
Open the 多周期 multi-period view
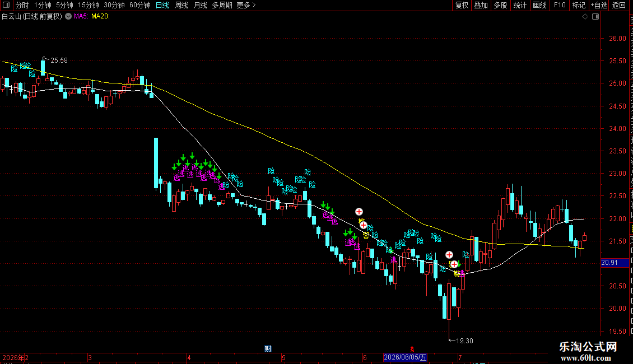tap(222, 5)
